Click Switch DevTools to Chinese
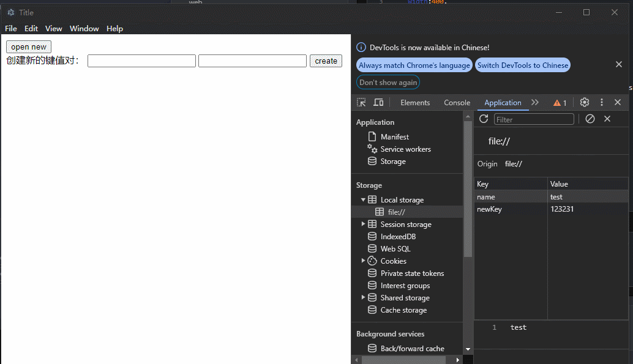The height and width of the screenshot is (364, 633). click(x=523, y=65)
